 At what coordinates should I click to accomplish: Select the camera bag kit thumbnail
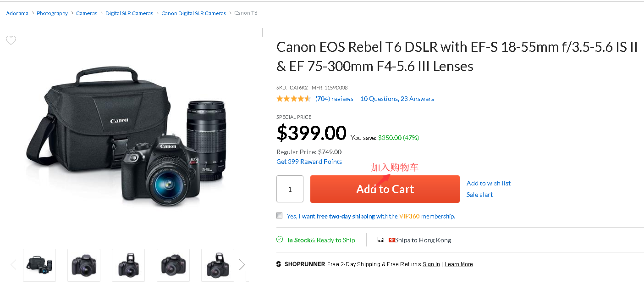coord(39,265)
